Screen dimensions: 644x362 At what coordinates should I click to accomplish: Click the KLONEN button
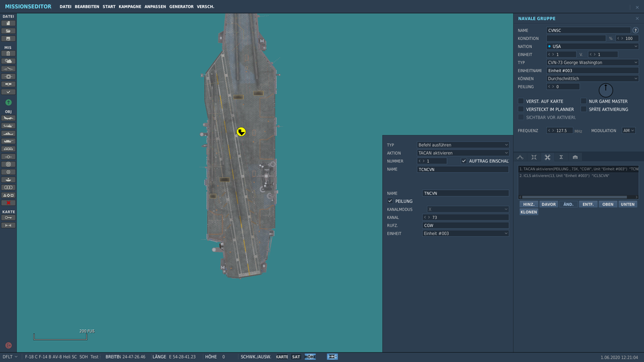tap(529, 212)
